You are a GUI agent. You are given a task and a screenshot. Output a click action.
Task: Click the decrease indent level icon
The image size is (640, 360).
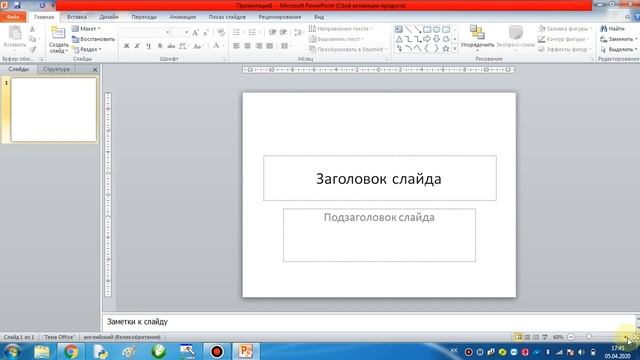[x=273, y=33]
